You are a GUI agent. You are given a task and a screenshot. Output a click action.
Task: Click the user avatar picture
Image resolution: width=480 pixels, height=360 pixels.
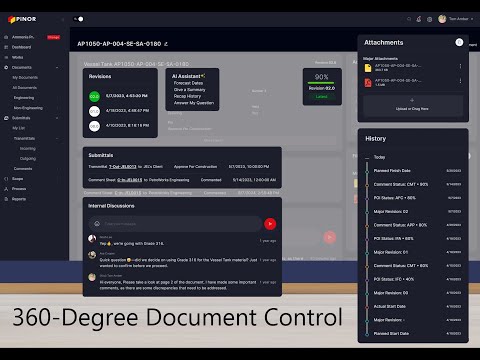tap(442, 19)
